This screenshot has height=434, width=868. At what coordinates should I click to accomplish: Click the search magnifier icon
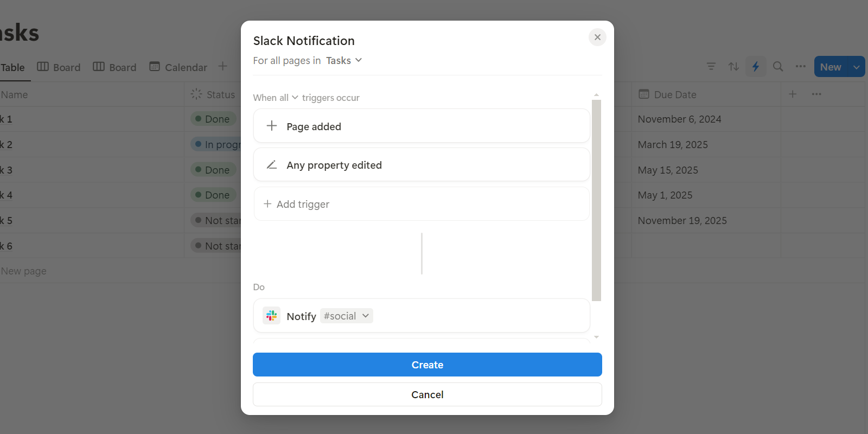[778, 67]
